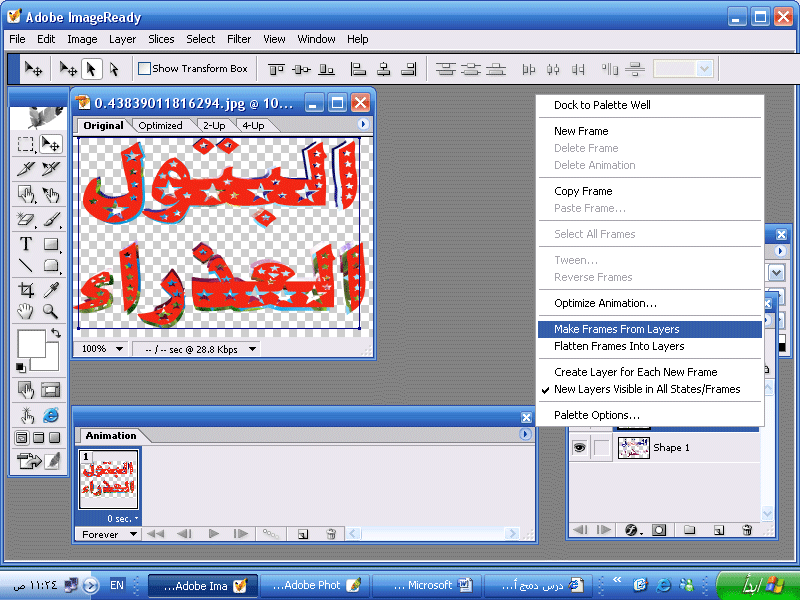Screen dimensions: 800x600
Task: Delete layer using Layers trash icon
Action: [x=746, y=530]
